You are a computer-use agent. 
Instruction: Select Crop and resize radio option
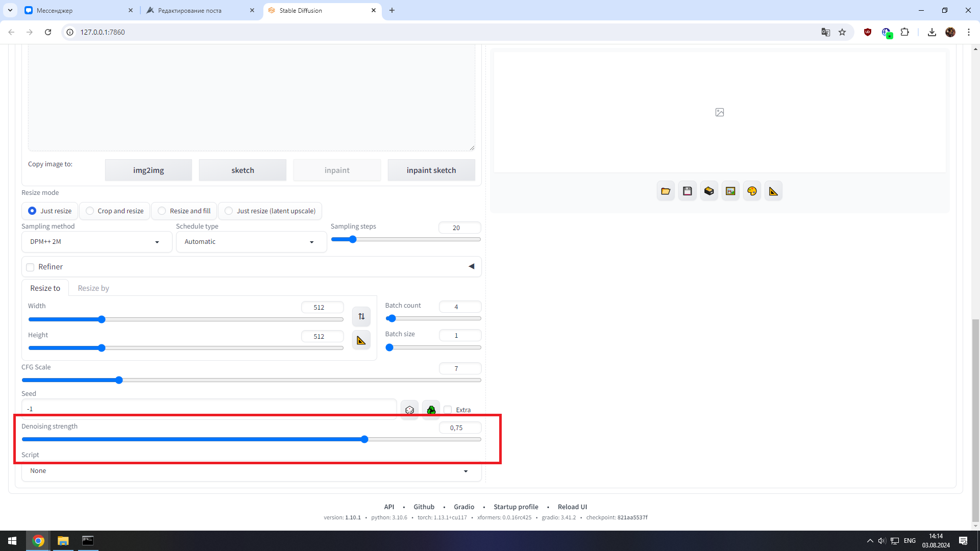(90, 211)
